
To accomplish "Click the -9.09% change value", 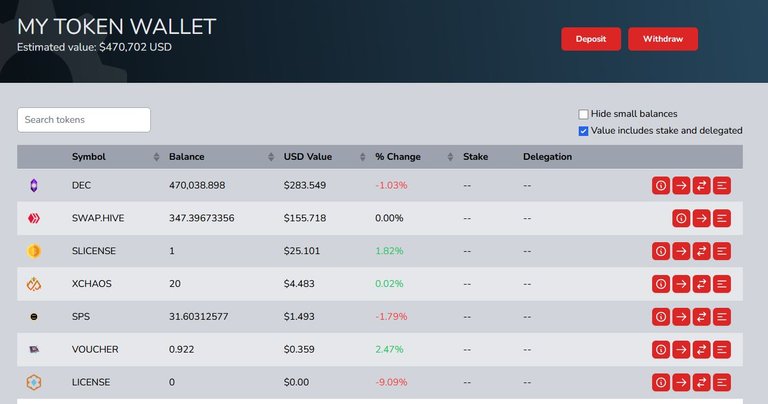I will pos(391,382).
